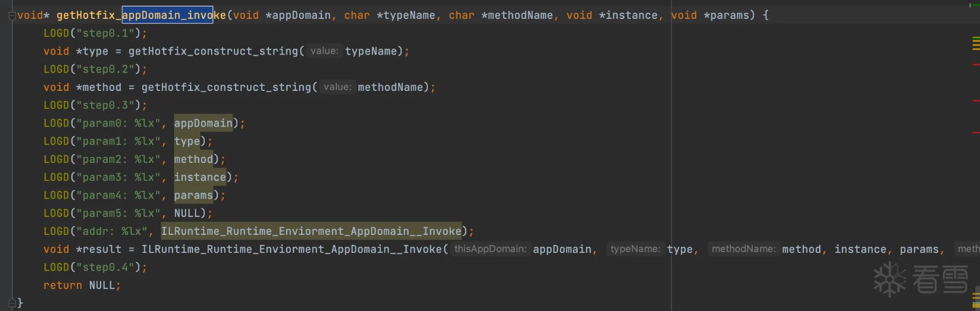Click the 'value:' hint before typeName
The height and width of the screenshot is (311, 980).
click(x=324, y=51)
